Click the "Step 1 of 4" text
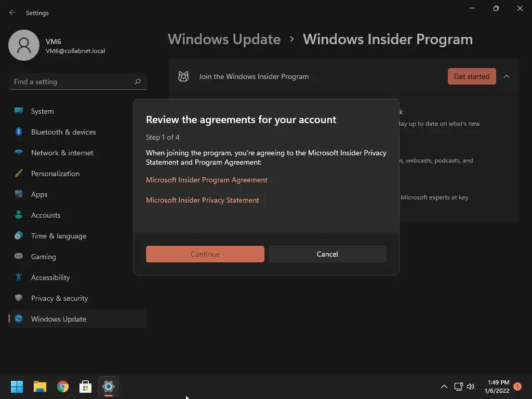This screenshot has height=399, width=532. point(163,137)
